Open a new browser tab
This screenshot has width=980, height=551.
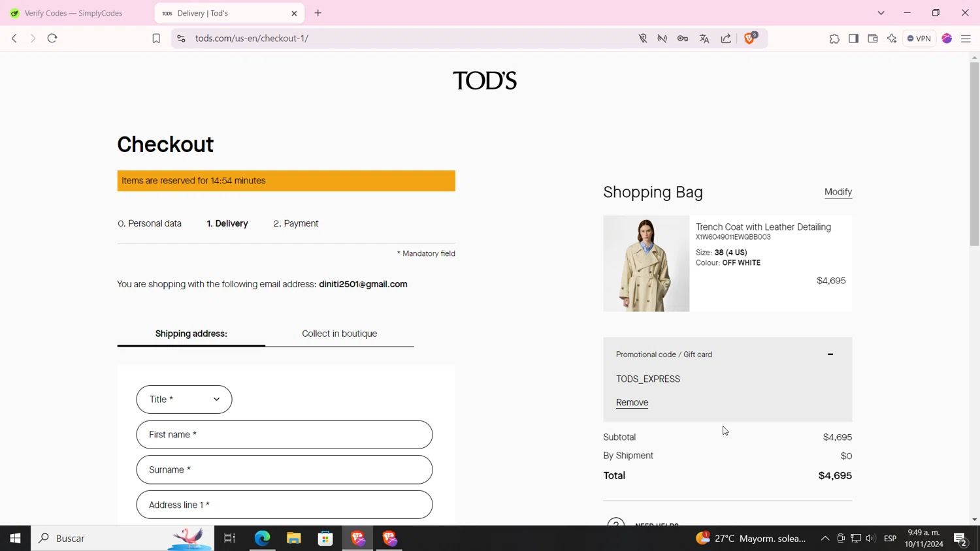point(318,13)
